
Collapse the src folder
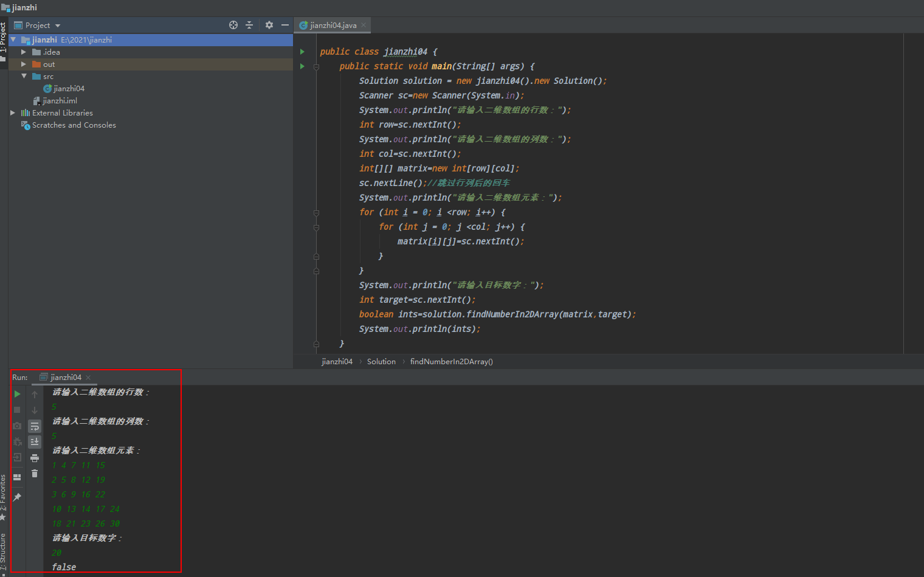point(24,76)
